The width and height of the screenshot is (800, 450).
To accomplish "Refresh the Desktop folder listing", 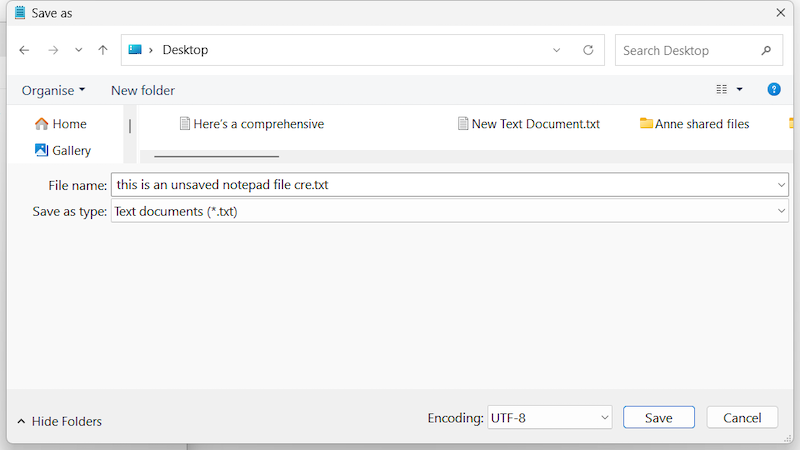I will 588,50.
